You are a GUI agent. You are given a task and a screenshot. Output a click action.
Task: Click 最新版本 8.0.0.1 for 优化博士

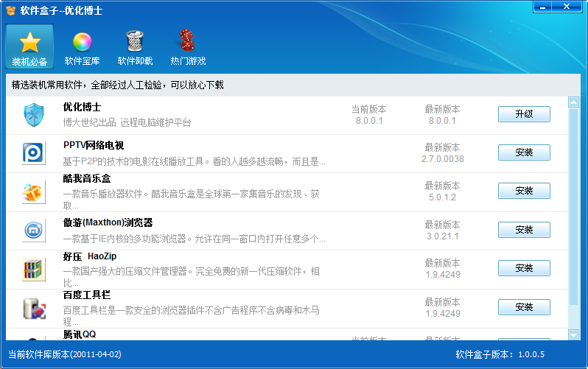pyautogui.click(x=443, y=115)
